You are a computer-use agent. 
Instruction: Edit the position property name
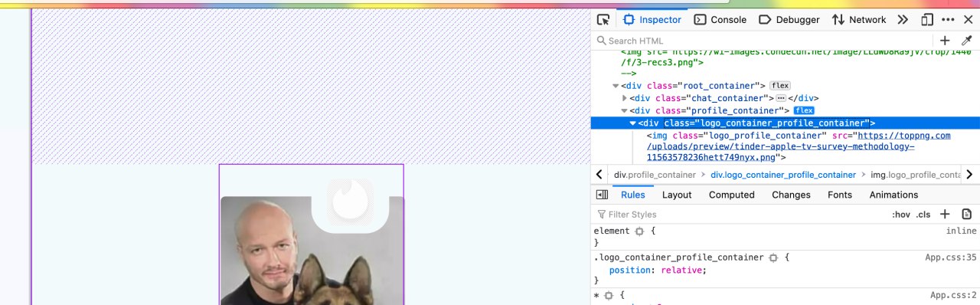(631, 270)
